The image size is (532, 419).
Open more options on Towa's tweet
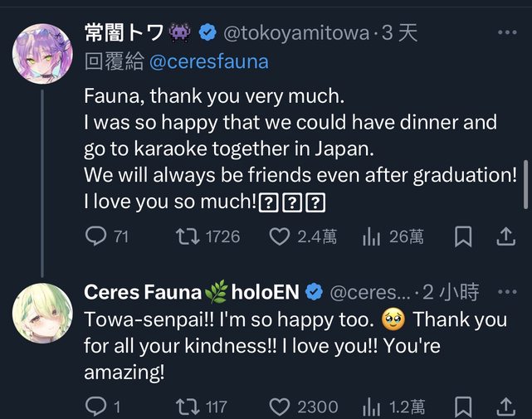pyautogui.click(x=506, y=32)
